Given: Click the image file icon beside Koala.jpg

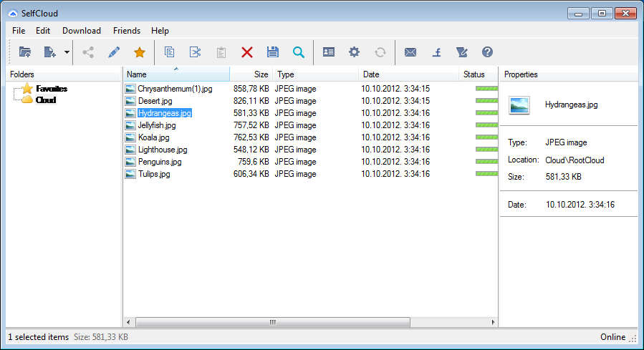Looking at the screenshot, I should coord(130,137).
